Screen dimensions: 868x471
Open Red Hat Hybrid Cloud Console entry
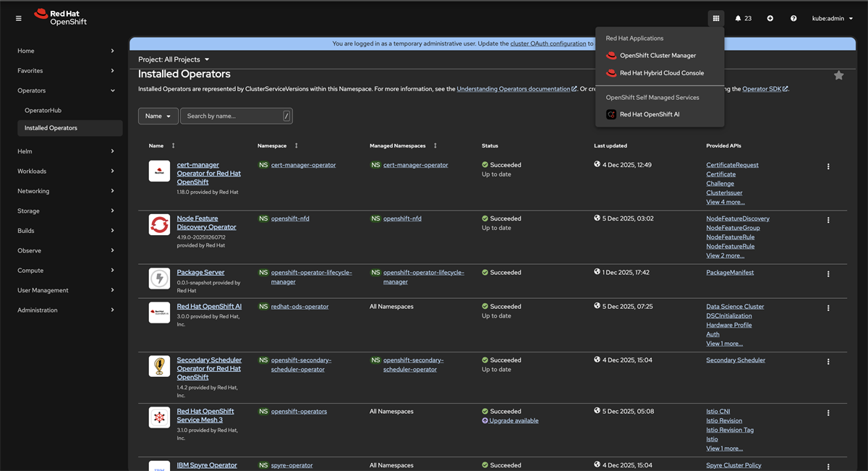pyautogui.click(x=660, y=73)
